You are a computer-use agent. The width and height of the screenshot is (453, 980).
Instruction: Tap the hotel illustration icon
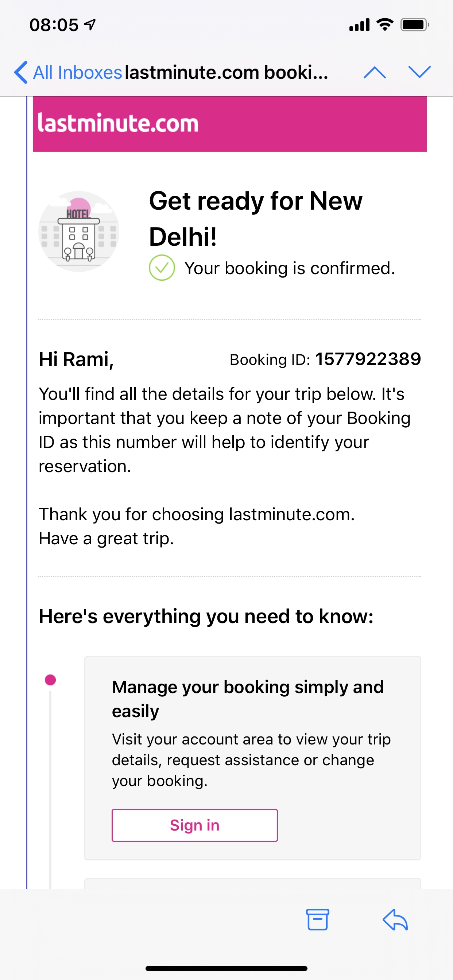coord(79,231)
